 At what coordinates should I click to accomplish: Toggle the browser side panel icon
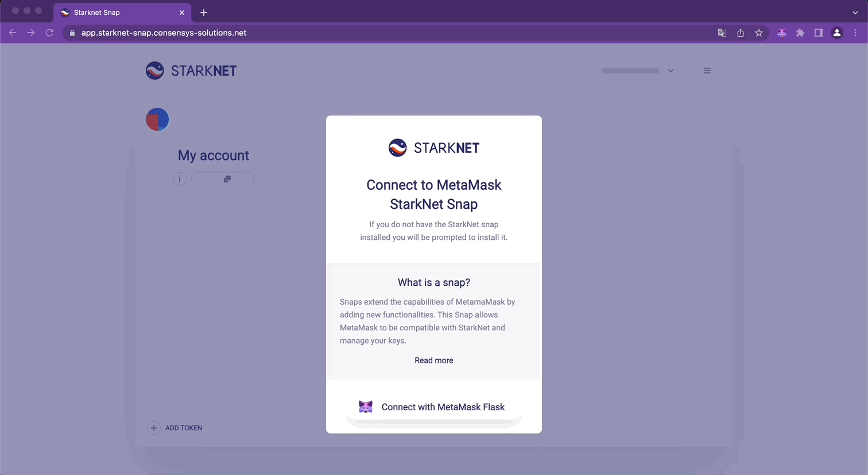click(819, 33)
